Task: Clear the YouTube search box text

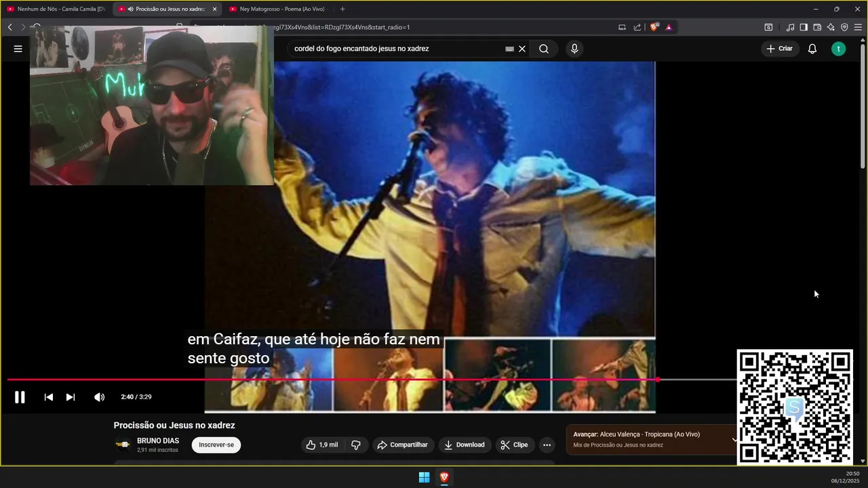Action: click(522, 49)
